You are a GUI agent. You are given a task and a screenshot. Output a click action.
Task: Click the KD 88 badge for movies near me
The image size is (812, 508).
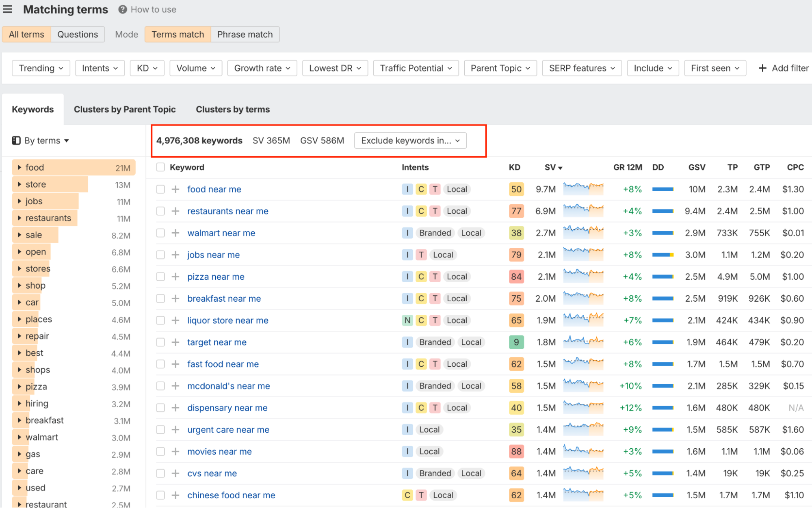[x=516, y=452]
